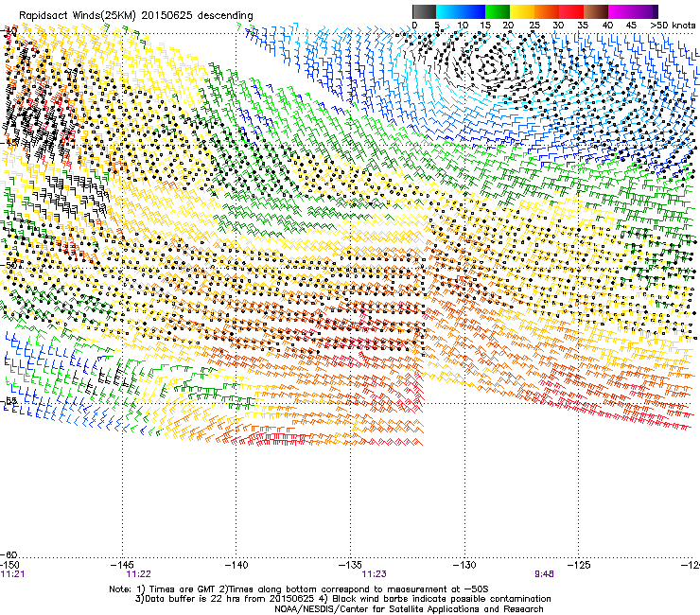Click the '>50 knots' legend label

pos(673,26)
